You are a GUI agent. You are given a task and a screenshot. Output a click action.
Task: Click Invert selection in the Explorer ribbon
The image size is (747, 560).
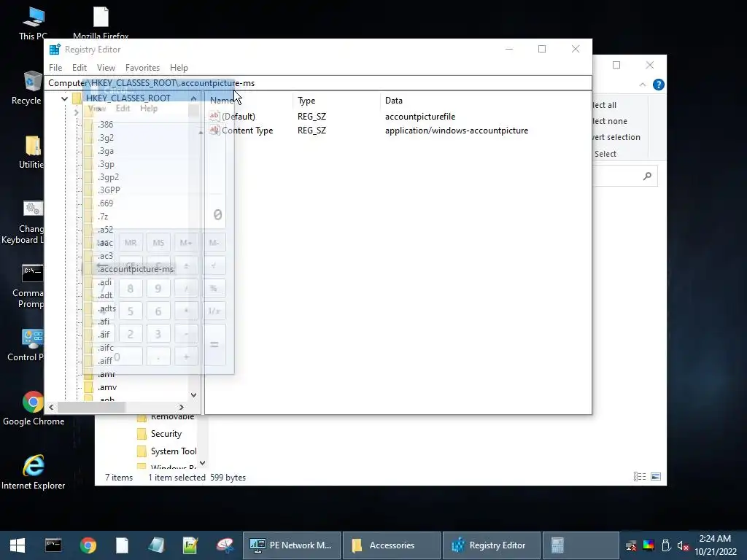tap(616, 137)
